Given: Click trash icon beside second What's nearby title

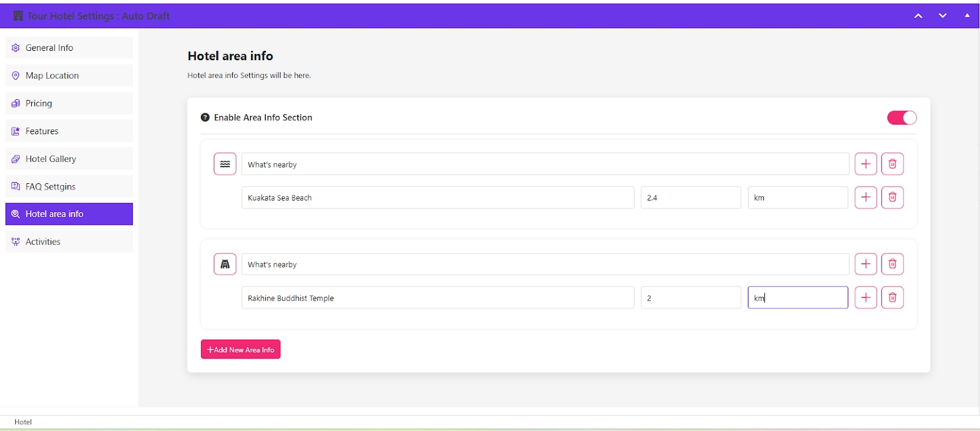Looking at the screenshot, I should pos(892,264).
